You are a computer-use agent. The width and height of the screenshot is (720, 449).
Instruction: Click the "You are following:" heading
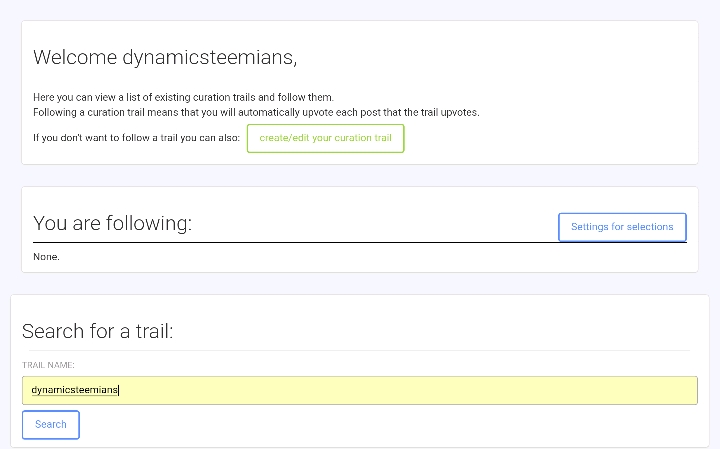pos(112,223)
